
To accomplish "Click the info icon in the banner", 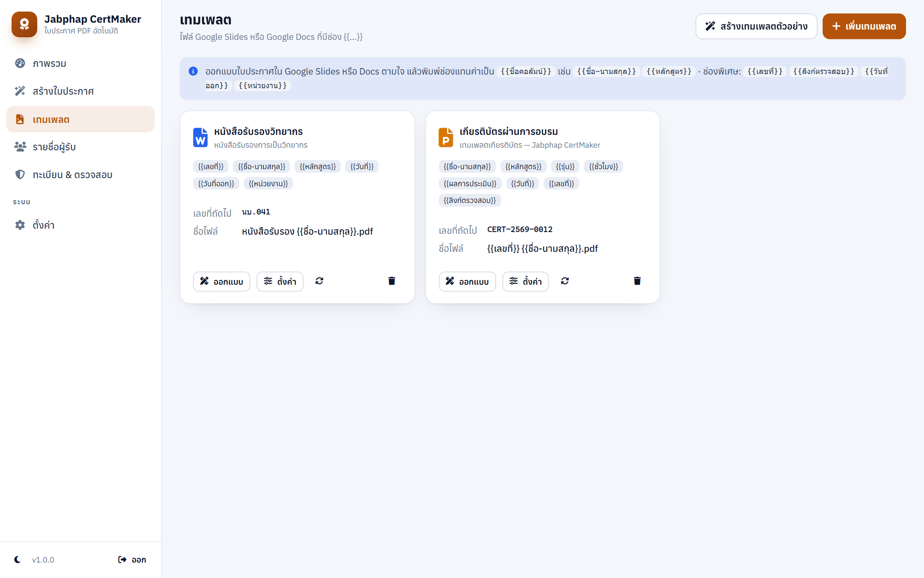I will [193, 71].
